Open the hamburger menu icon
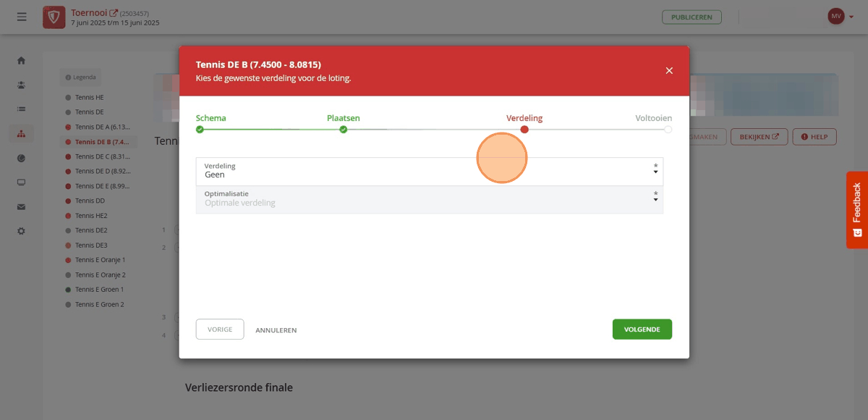The image size is (868, 420). [22, 17]
